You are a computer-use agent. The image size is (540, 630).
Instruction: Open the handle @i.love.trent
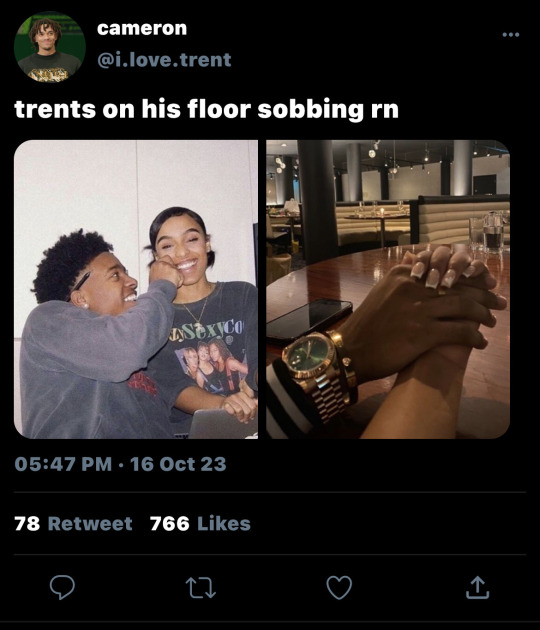click(164, 60)
